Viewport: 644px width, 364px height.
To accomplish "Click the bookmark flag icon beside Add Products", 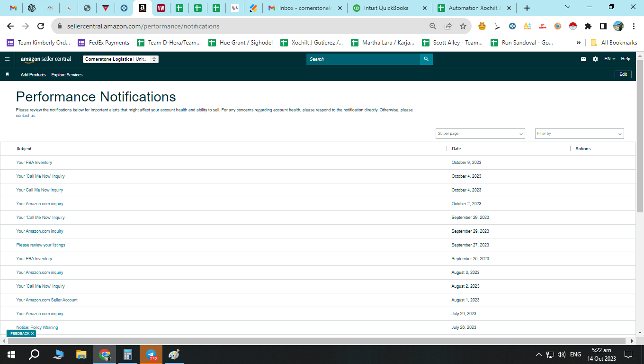I will coord(7,74).
